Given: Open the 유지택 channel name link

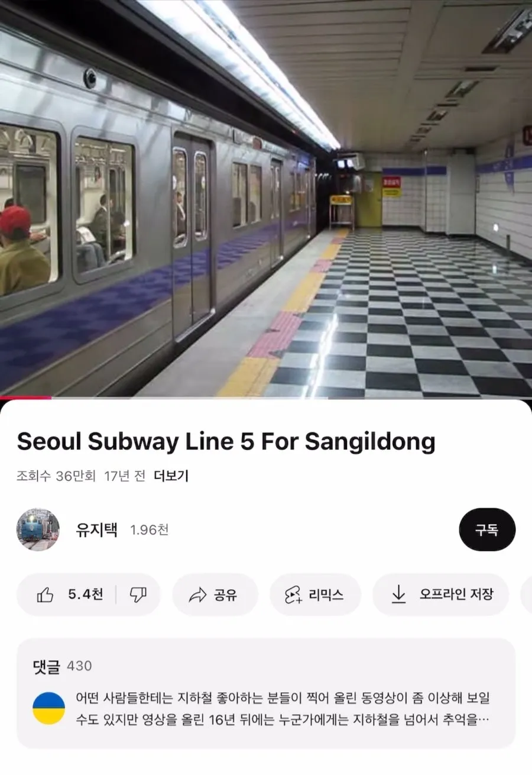Looking at the screenshot, I should point(97,529).
